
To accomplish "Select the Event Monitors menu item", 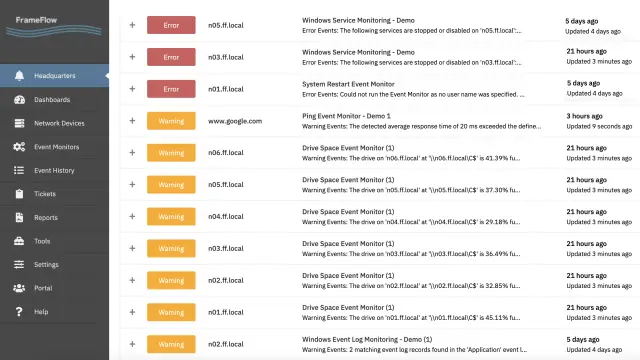I will tap(54, 147).
